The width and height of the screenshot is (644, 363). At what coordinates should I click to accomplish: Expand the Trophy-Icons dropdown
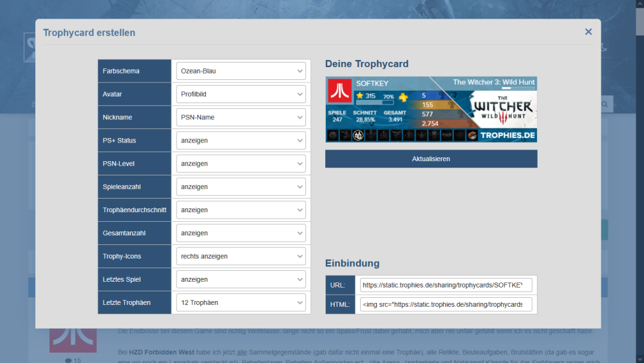pyautogui.click(x=241, y=257)
